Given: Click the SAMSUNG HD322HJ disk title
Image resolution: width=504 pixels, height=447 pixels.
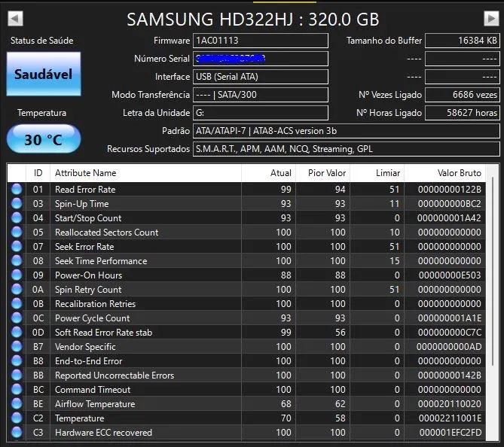Looking at the screenshot, I should click(252, 19).
